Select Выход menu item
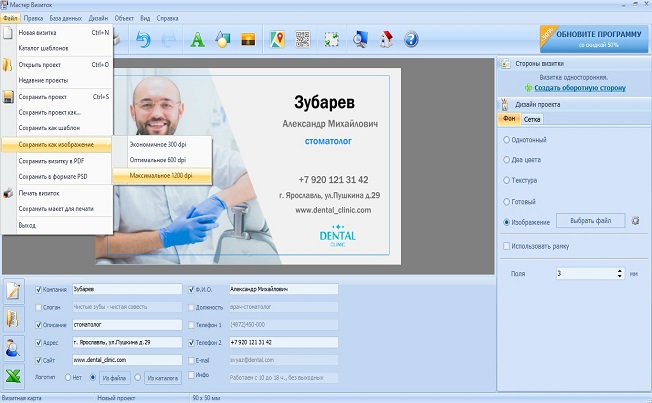 [x=57, y=225]
